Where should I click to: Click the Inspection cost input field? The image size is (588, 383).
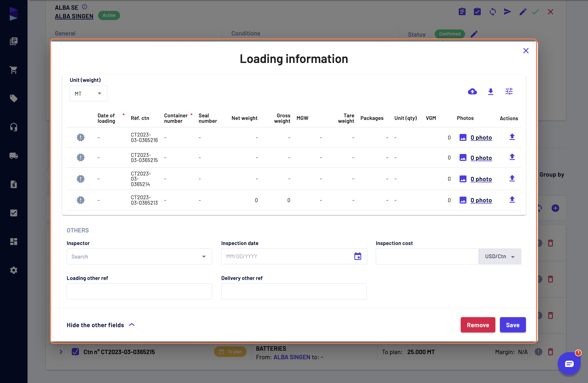(427, 256)
